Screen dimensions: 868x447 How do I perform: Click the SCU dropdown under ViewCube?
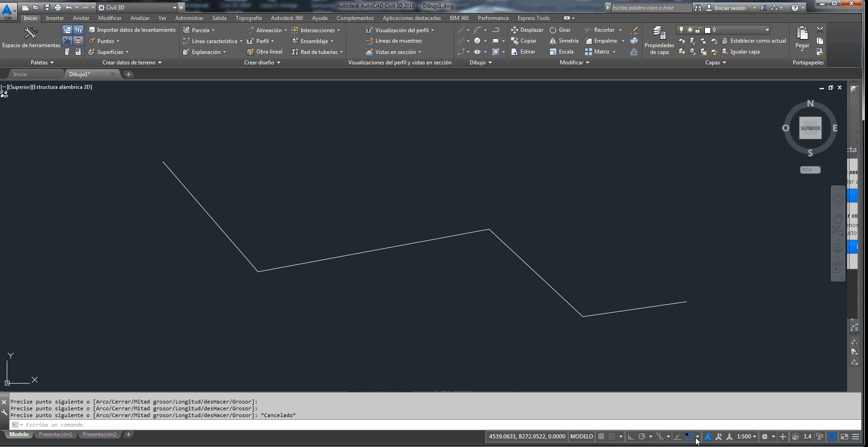click(x=810, y=170)
